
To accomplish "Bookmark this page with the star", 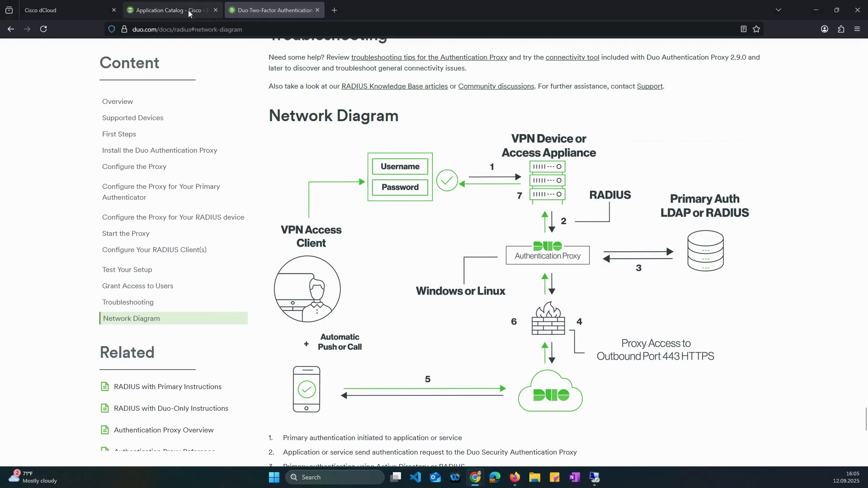I will pyautogui.click(x=756, y=29).
